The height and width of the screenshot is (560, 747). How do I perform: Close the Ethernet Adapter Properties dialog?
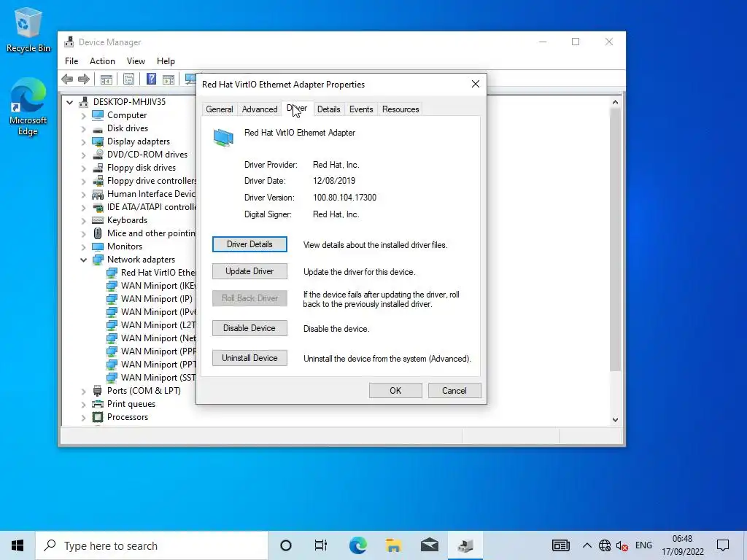coord(476,84)
